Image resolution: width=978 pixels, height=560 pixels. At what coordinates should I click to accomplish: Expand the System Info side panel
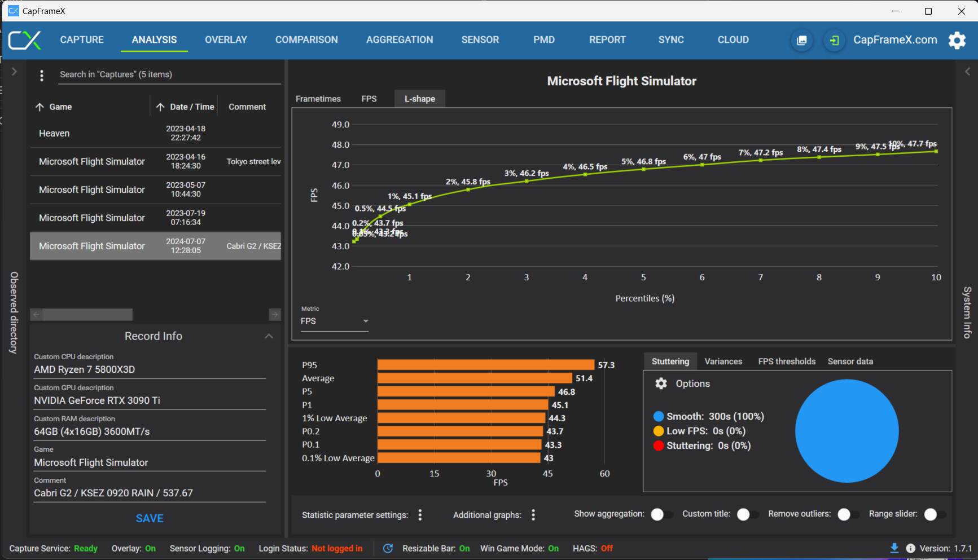click(x=967, y=72)
